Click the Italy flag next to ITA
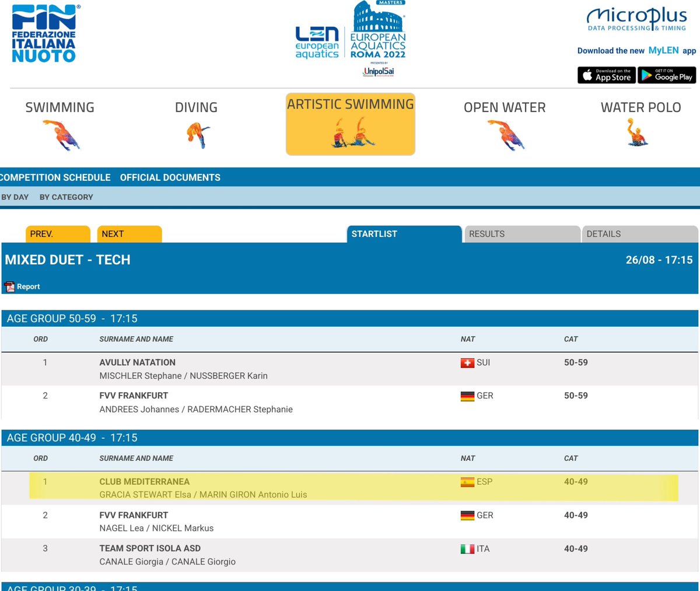The image size is (700, 591). (467, 549)
